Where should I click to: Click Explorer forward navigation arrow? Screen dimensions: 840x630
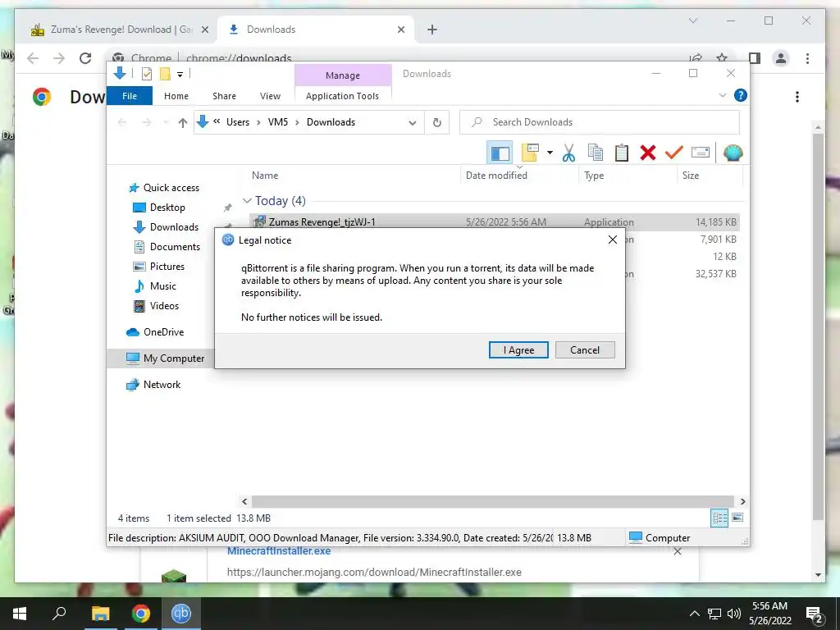146,123
